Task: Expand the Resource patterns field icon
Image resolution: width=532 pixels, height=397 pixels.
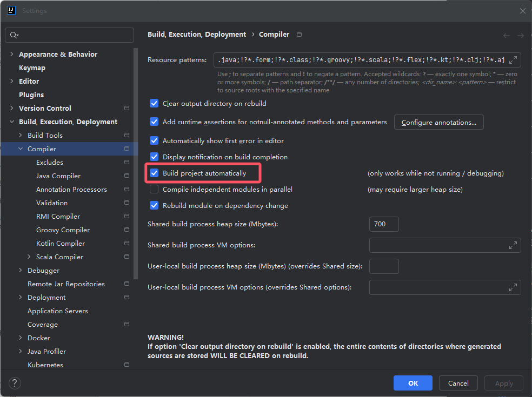Action: coord(513,60)
